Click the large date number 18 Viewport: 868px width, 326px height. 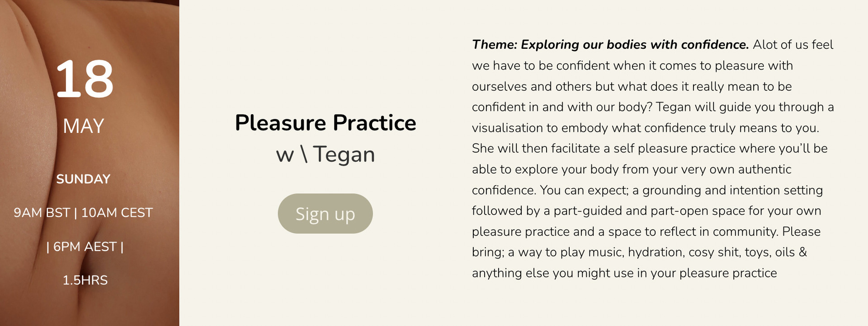84,79
